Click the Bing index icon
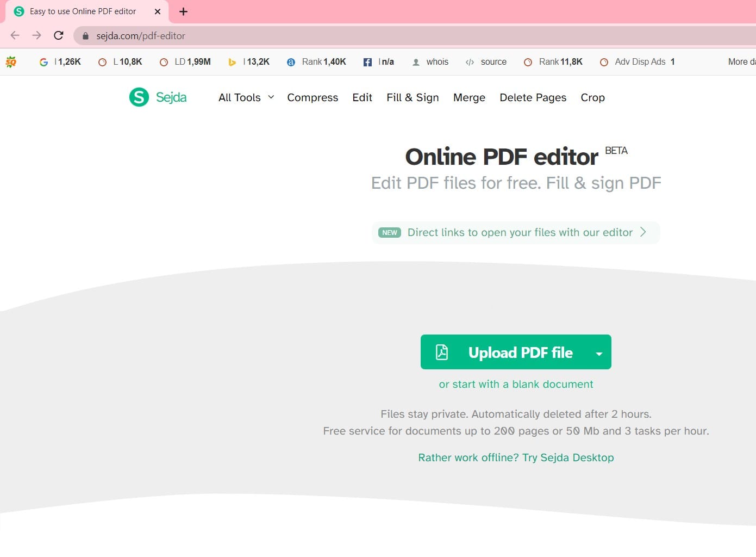Viewport: 756px width, 557px height. point(232,62)
